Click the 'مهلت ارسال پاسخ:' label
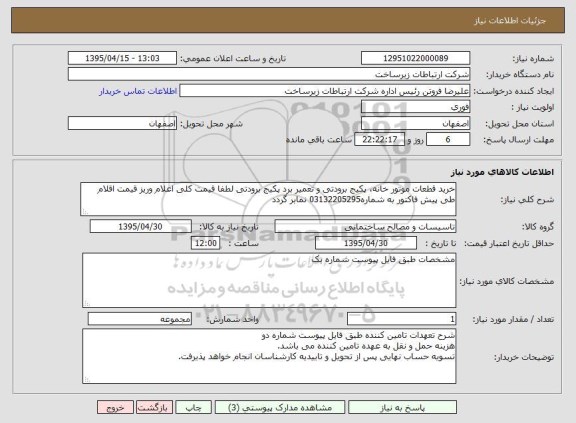The width and height of the screenshot is (576, 423). [518, 140]
